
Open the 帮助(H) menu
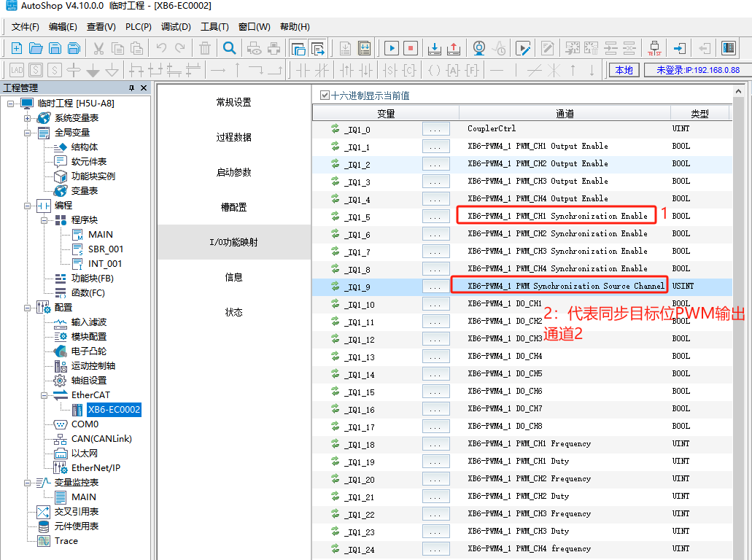295,27
